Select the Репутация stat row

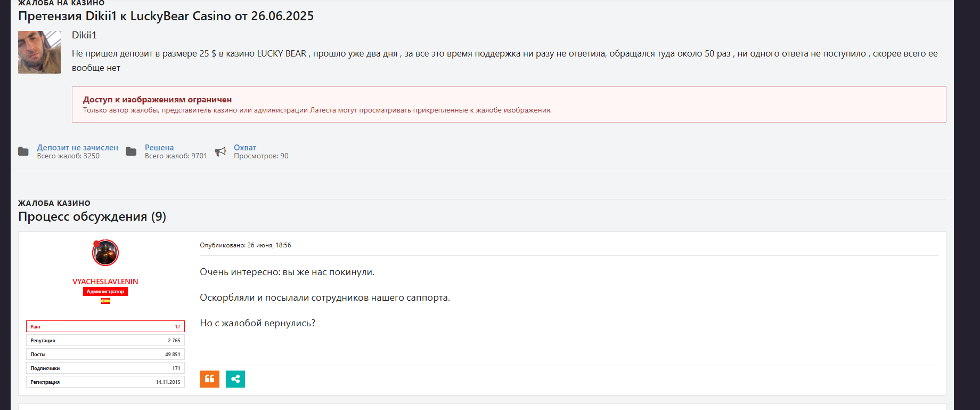pyautogui.click(x=105, y=340)
